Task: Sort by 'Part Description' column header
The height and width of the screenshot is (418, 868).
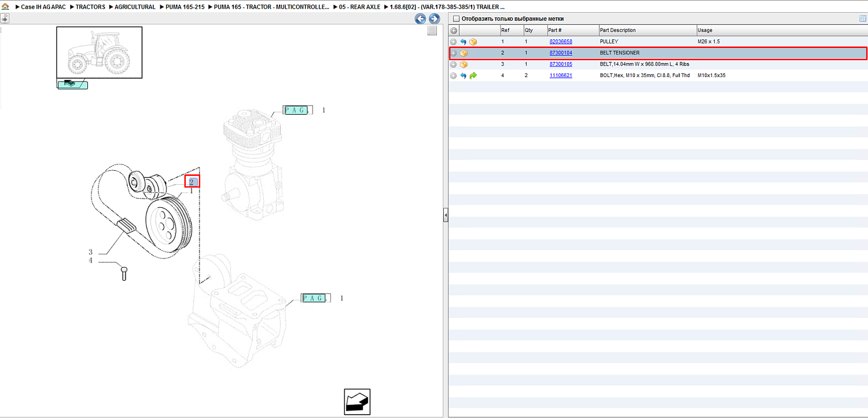Action: point(648,30)
